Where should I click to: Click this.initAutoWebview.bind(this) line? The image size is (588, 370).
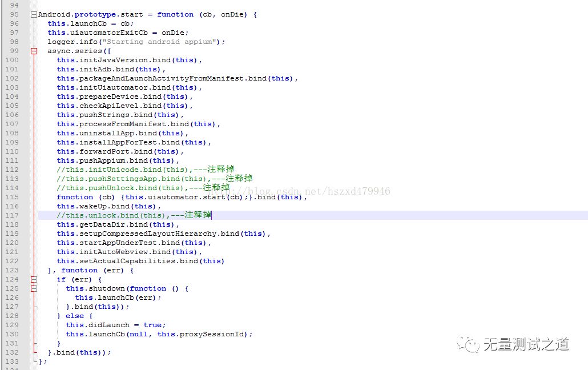[130, 252]
